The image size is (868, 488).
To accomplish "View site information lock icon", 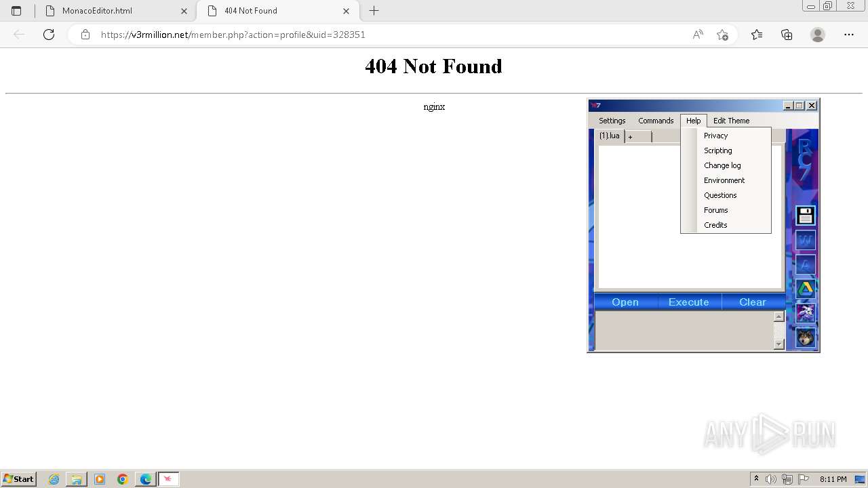I will (85, 35).
